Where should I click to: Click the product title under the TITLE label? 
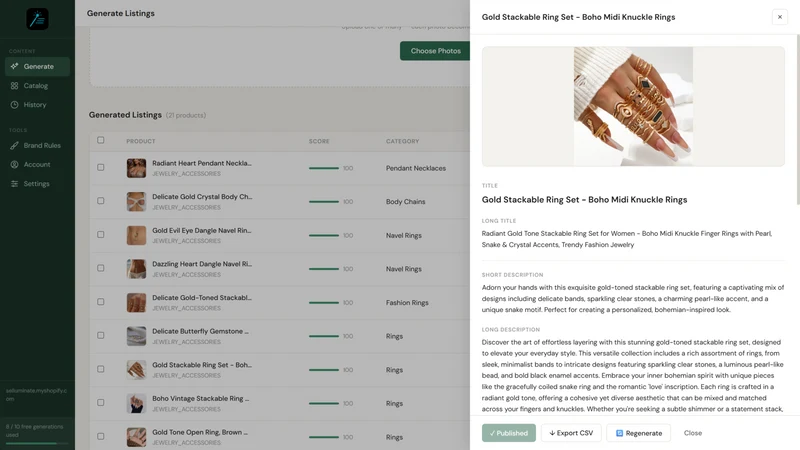(x=584, y=199)
